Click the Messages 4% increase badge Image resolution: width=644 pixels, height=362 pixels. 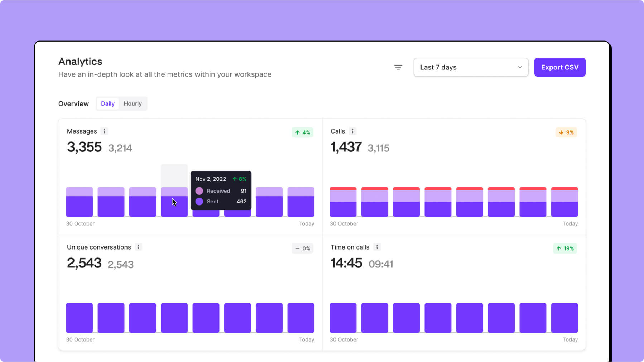click(303, 132)
